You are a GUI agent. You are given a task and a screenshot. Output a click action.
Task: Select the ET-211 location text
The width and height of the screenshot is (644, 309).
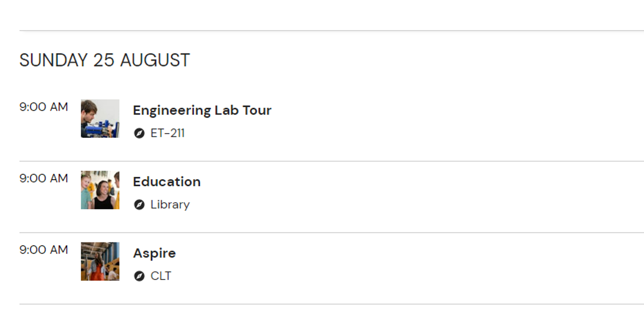pos(168,133)
